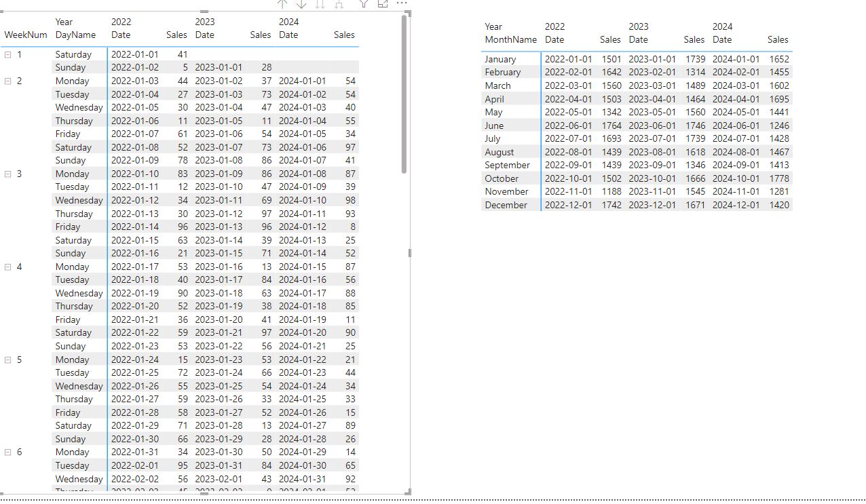The height and width of the screenshot is (504, 866).
Task: Click the March row label
Action: pyautogui.click(x=497, y=85)
